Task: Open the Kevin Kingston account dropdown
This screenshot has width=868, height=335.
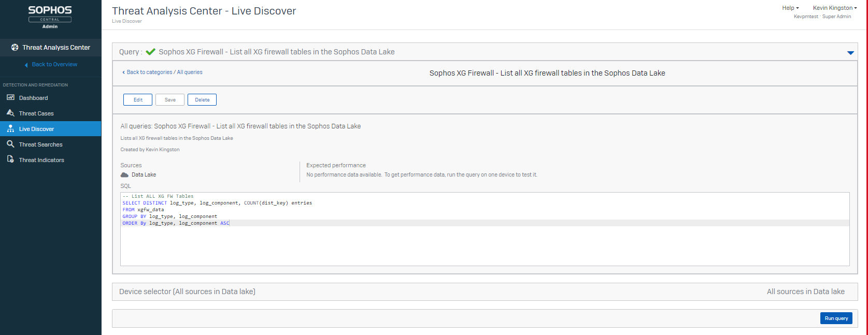Action: pos(835,8)
